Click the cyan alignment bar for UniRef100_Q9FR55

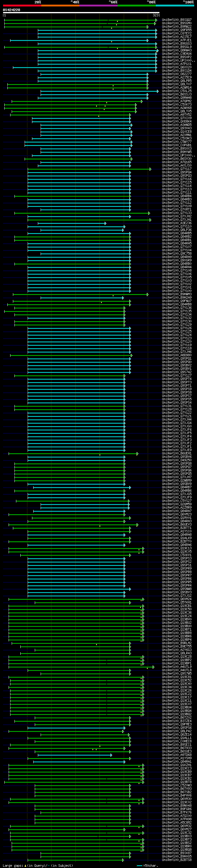click(98, 30)
